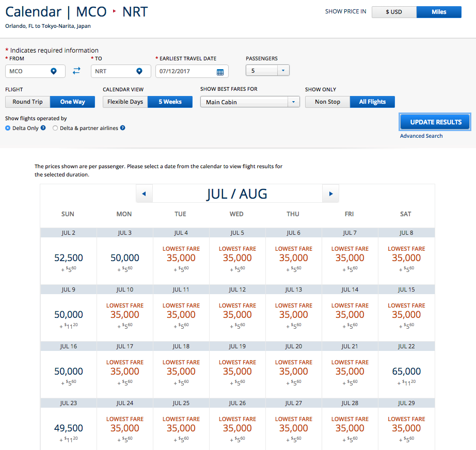Select Delta & partner airlines radio option
Image resolution: width=476 pixels, height=450 pixels.
coord(55,128)
